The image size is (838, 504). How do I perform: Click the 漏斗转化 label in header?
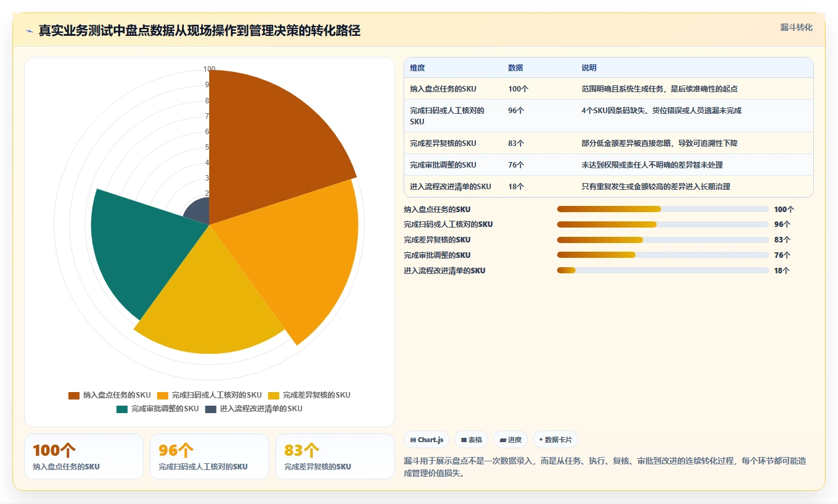click(x=796, y=28)
